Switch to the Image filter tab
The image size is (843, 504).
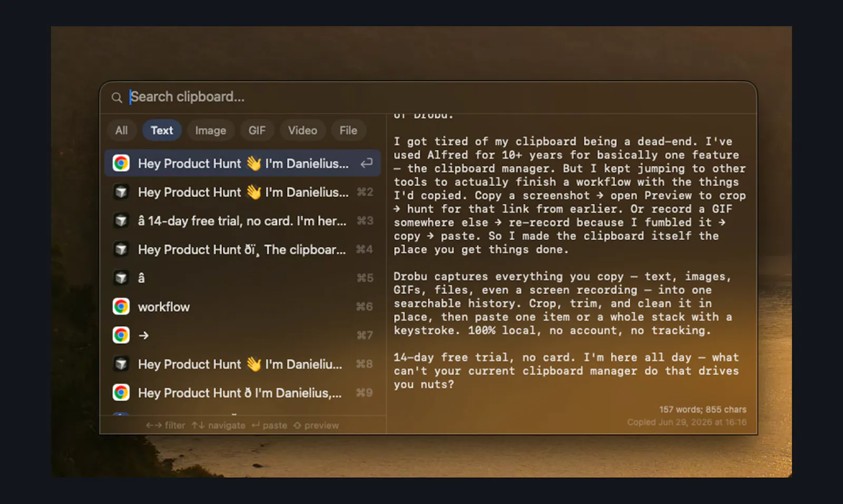[211, 131]
